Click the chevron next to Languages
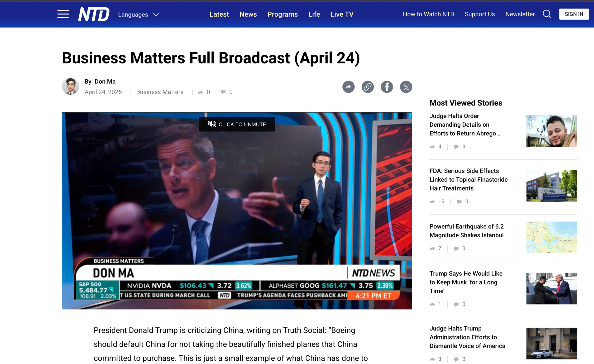Screen dimensions: 594x364 point(156,15)
